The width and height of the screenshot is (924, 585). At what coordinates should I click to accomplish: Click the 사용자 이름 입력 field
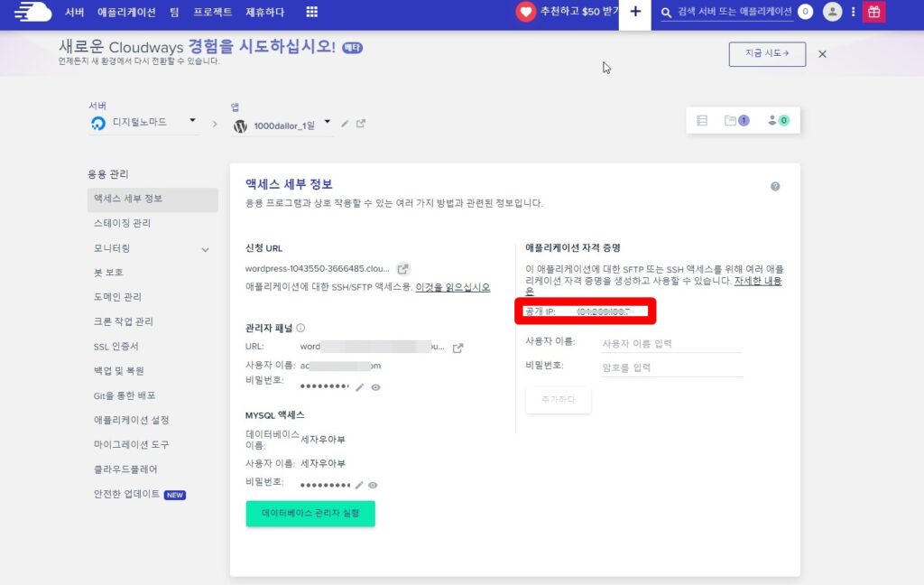coord(671,344)
